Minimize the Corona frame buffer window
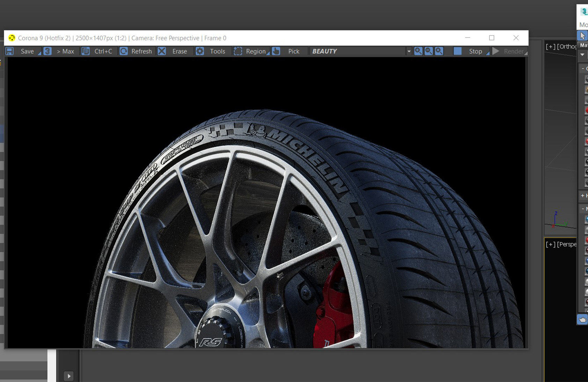588x382 pixels. 467,38
